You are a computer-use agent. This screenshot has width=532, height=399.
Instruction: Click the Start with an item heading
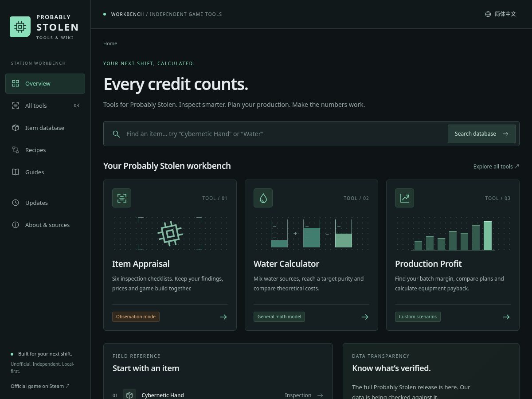tap(146, 368)
